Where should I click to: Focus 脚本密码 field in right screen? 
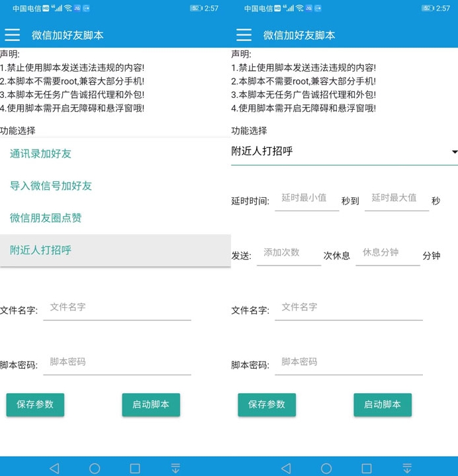pyautogui.click(x=349, y=363)
